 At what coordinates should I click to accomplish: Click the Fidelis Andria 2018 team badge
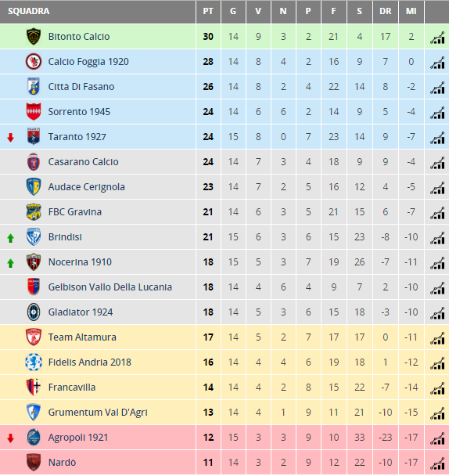click(34, 362)
